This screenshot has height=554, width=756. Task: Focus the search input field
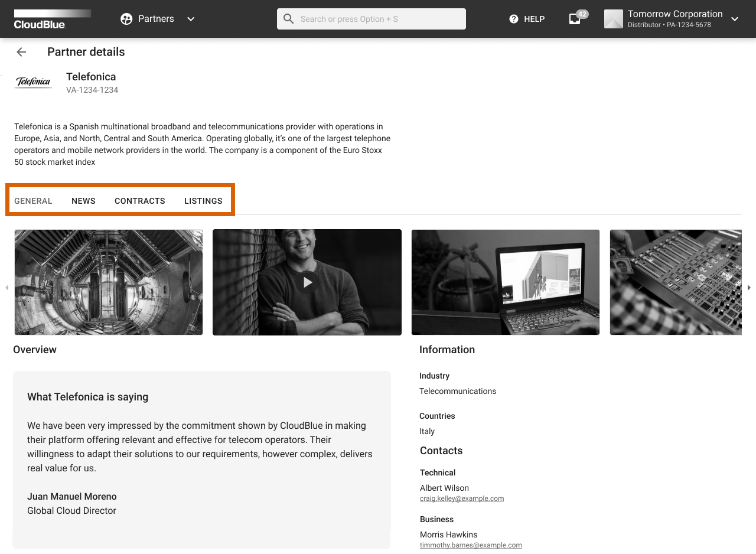[x=378, y=19]
